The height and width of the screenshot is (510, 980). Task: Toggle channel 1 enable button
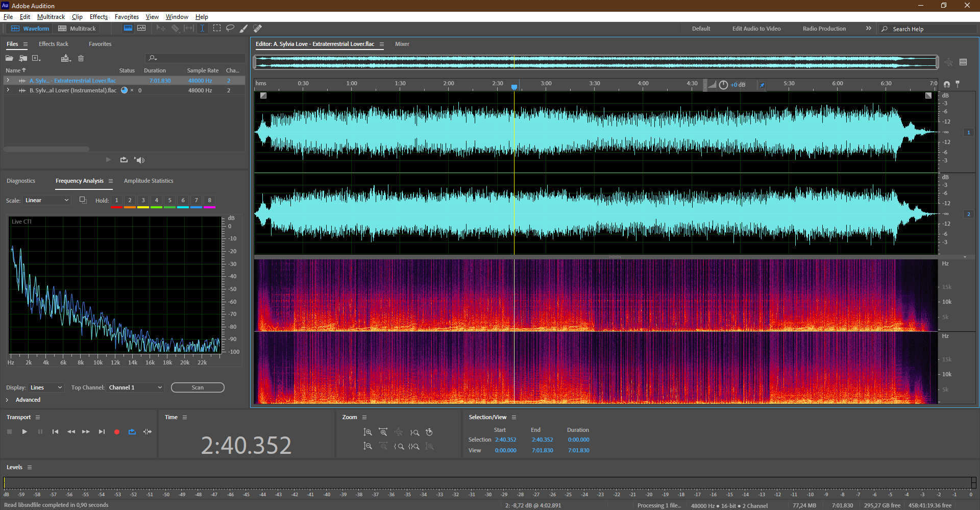click(968, 132)
